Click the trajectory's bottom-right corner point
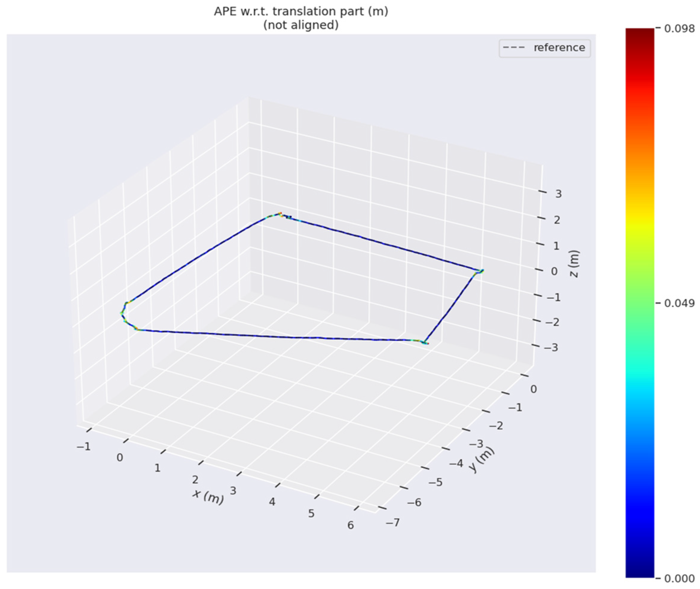This screenshot has width=700, height=589. click(426, 343)
